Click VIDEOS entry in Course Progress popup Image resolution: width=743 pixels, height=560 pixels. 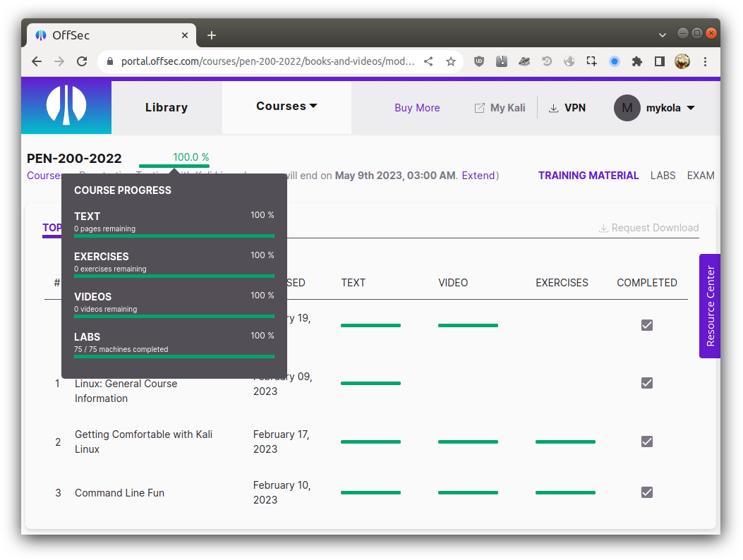point(93,297)
